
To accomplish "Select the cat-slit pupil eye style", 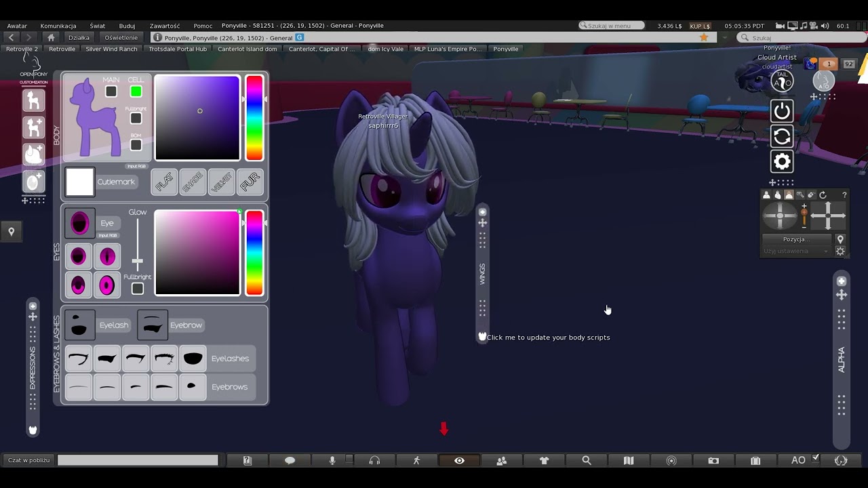I will click(107, 256).
